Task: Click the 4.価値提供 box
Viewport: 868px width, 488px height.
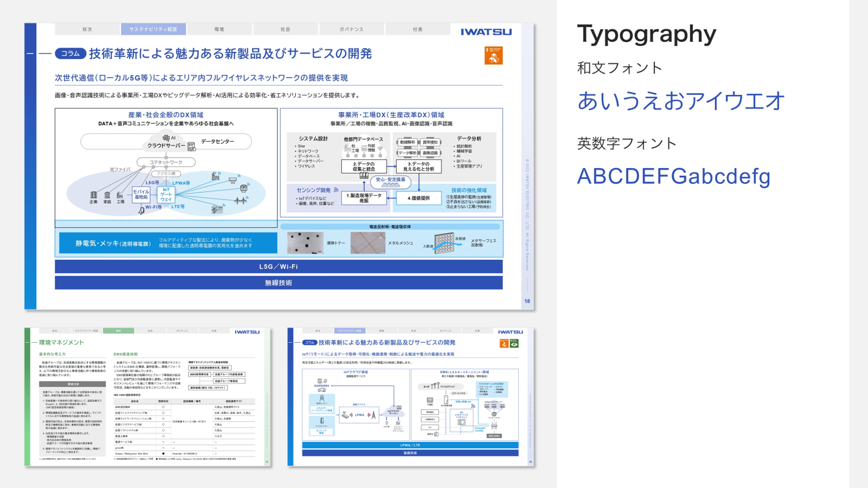Action: click(419, 198)
